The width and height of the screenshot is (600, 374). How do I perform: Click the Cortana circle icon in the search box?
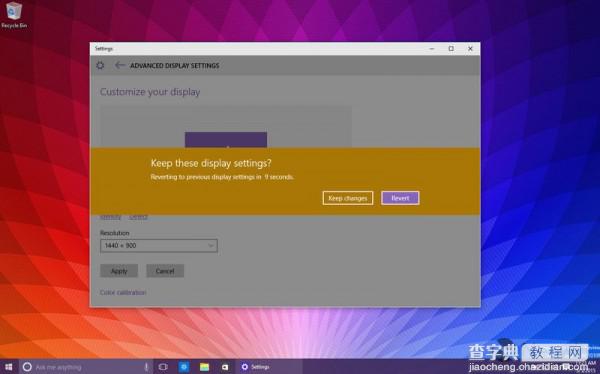[27, 367]
